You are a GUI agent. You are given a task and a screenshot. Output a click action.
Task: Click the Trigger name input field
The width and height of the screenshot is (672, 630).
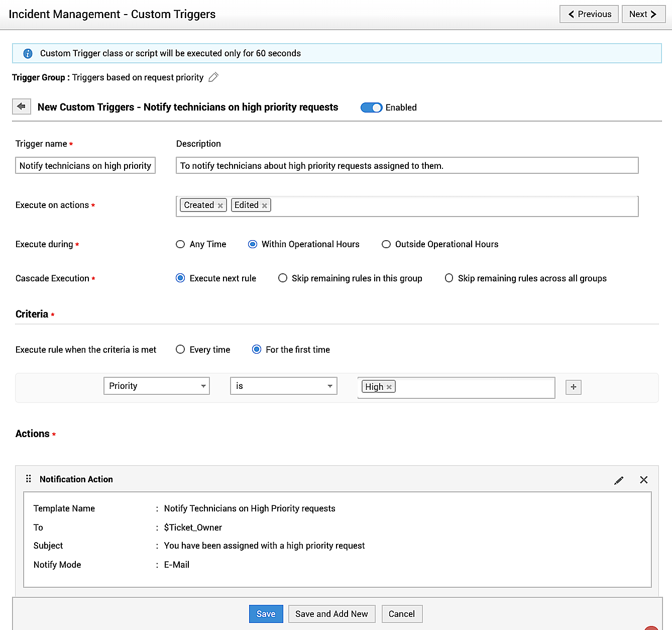coord(85,166)
